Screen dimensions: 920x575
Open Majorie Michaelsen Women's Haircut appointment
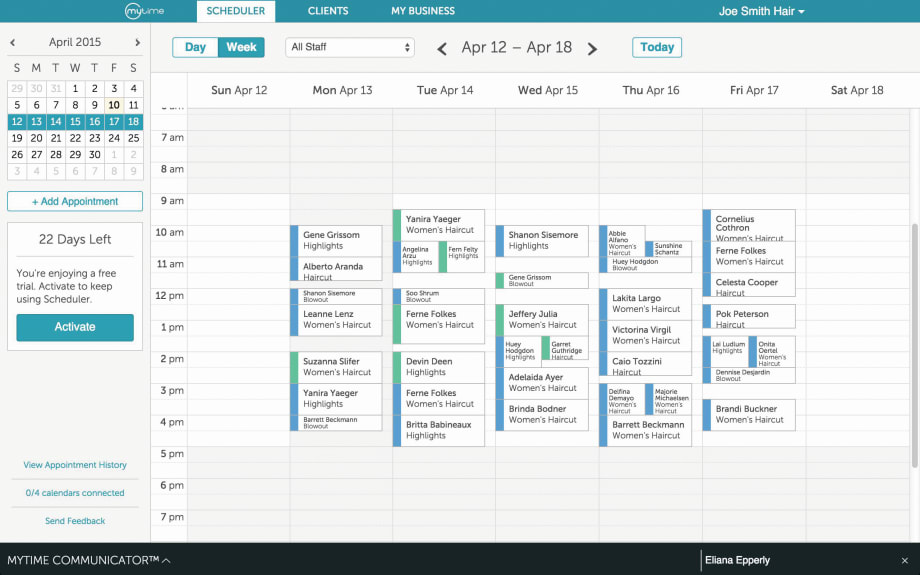click(668, 399)
